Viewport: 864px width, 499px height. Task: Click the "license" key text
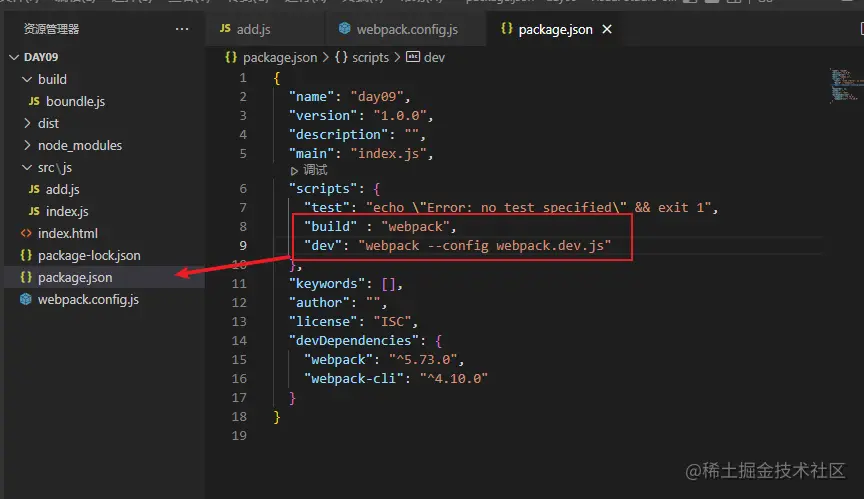[x=323, y=322]
